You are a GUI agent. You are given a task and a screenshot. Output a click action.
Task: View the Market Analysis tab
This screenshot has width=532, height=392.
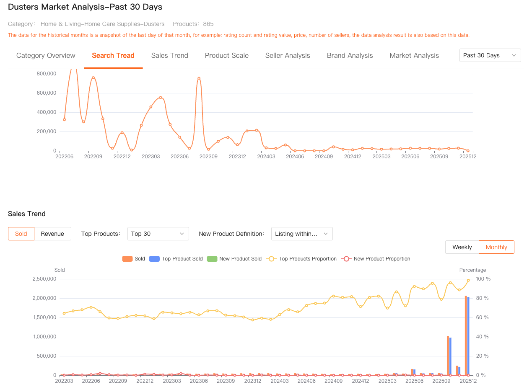[x=414, y=55]
